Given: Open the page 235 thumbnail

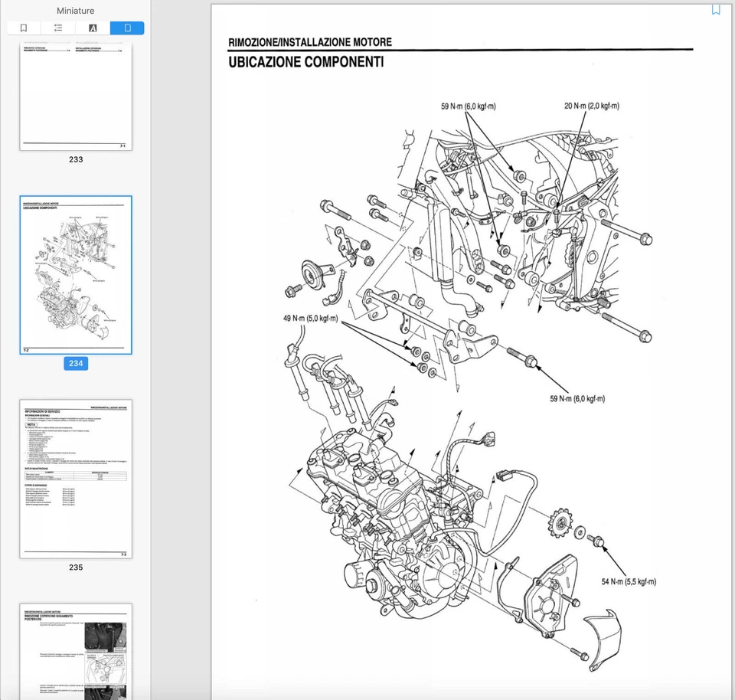Looking at the screenshot, I should click(x=75, y=479).
